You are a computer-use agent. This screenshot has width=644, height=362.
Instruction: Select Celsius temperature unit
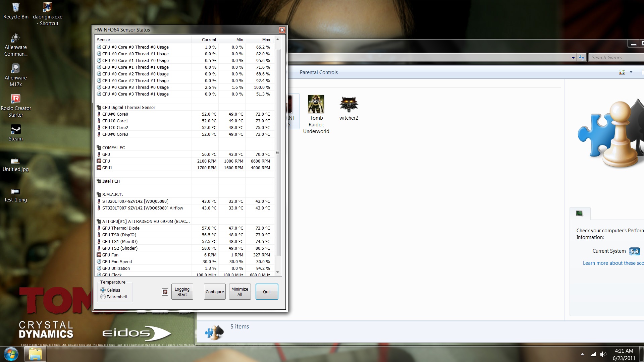pyautogui.click(x=103, y=290)
